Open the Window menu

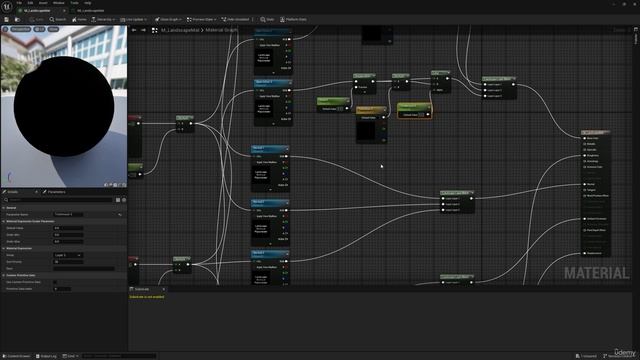58,3
